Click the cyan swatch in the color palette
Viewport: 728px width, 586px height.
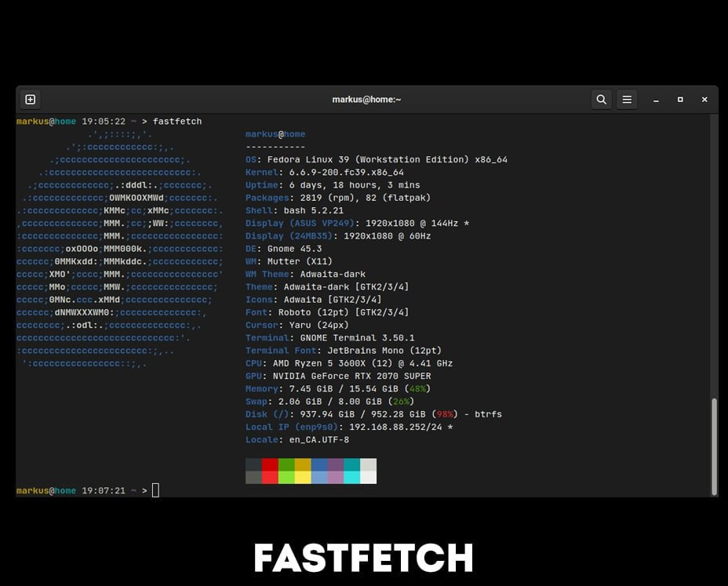tap(351, 471)
